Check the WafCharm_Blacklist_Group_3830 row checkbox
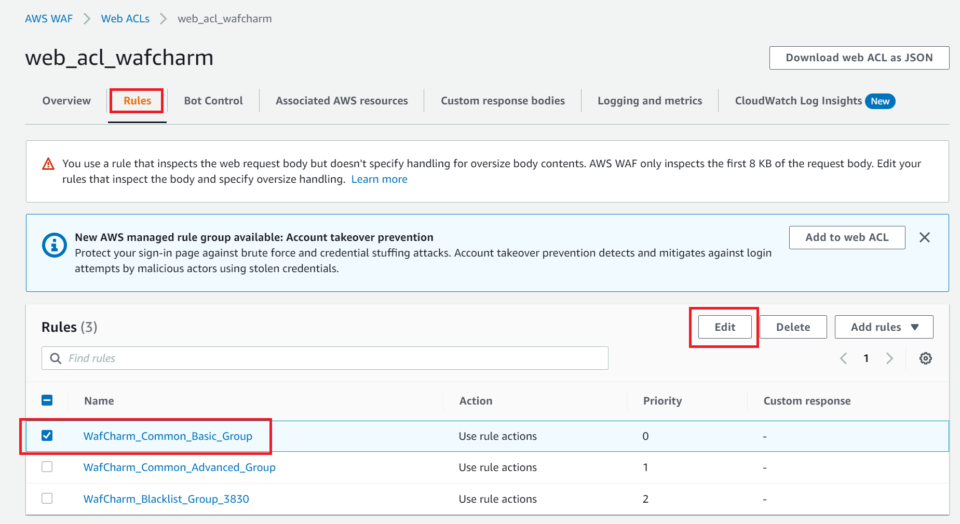 (47, 498)
